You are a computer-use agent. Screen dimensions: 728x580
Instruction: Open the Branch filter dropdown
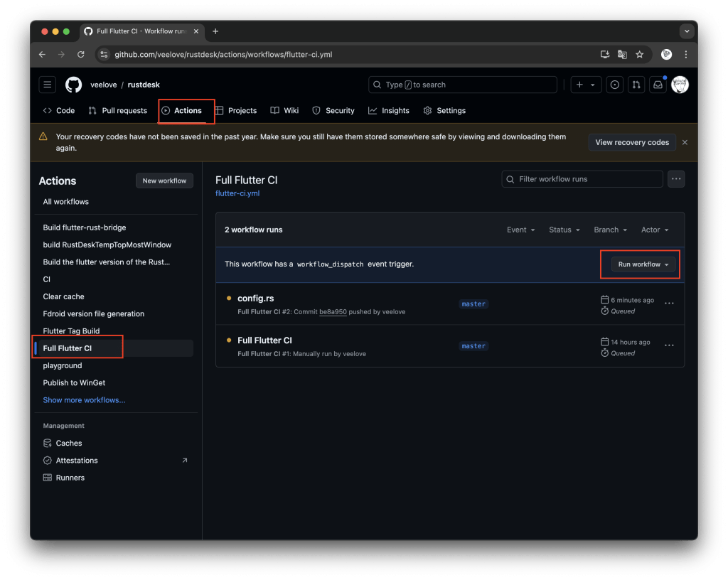(x=610, y=230)
